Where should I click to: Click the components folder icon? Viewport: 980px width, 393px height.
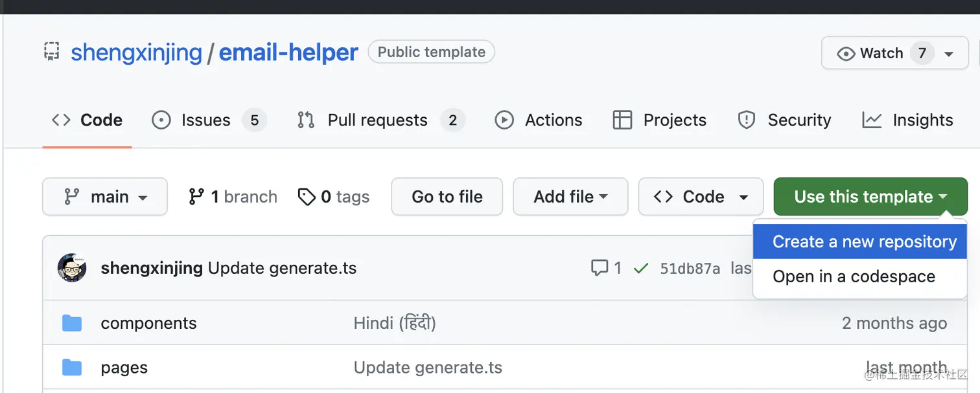72,323
